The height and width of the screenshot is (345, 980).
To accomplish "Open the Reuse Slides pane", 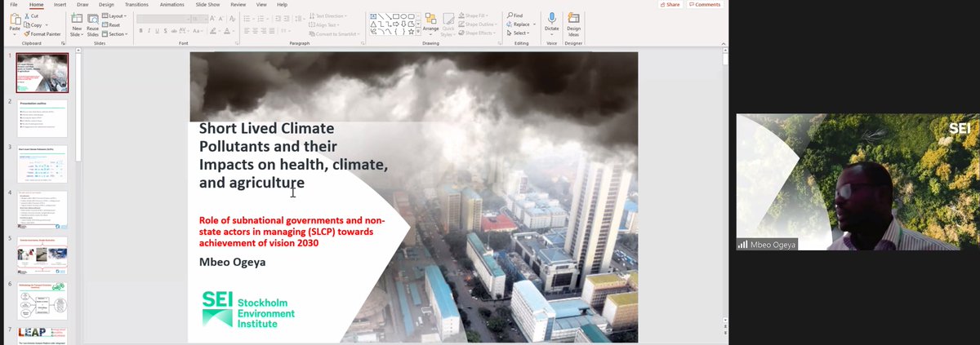I will click(92, 26).
